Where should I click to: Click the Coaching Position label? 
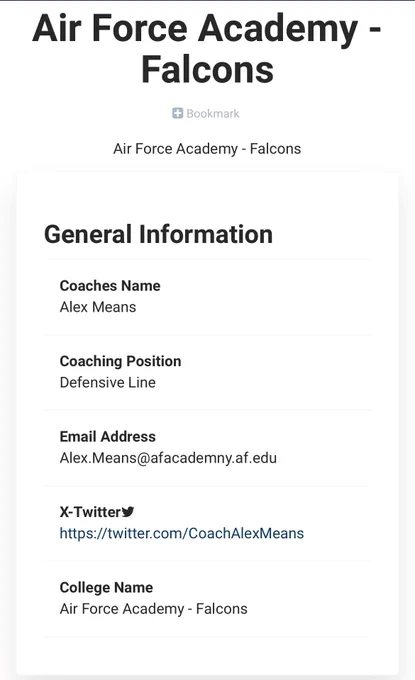tap(121, 361)
